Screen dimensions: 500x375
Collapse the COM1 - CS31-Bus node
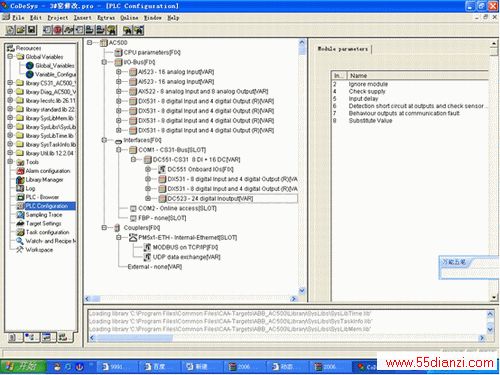(119, 150)
